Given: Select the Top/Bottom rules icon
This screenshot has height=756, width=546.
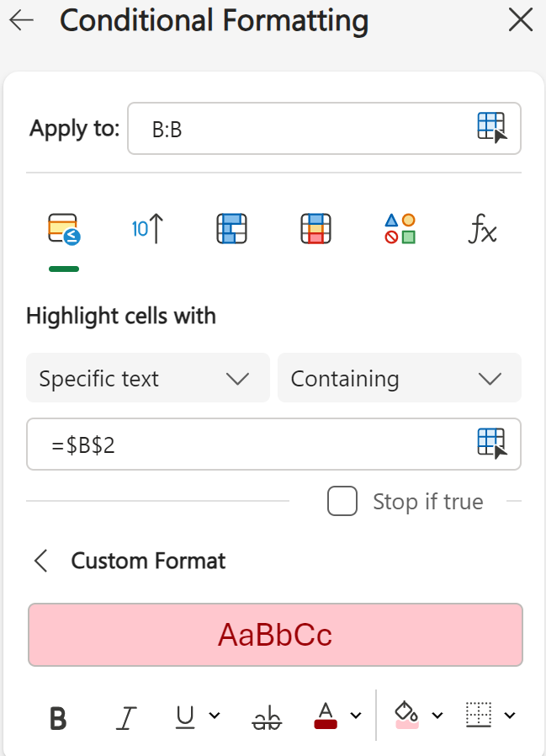Looking at the screenshot, I should point(147,229).
